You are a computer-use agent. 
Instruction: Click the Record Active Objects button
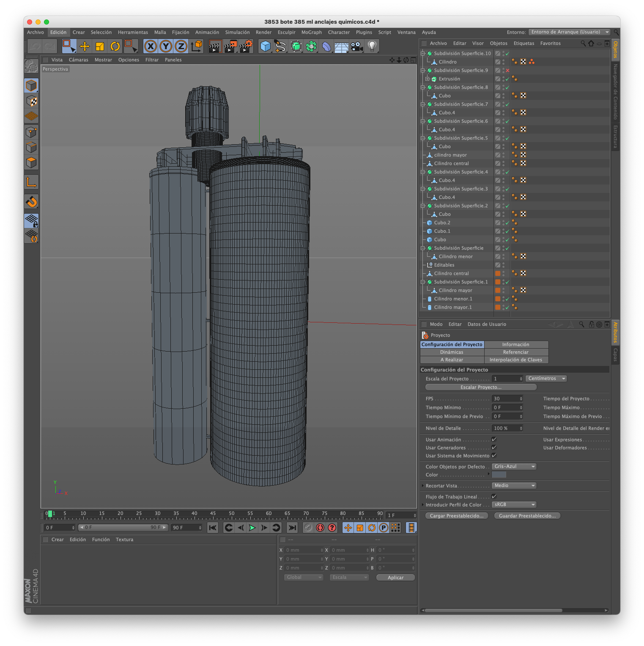308,528
